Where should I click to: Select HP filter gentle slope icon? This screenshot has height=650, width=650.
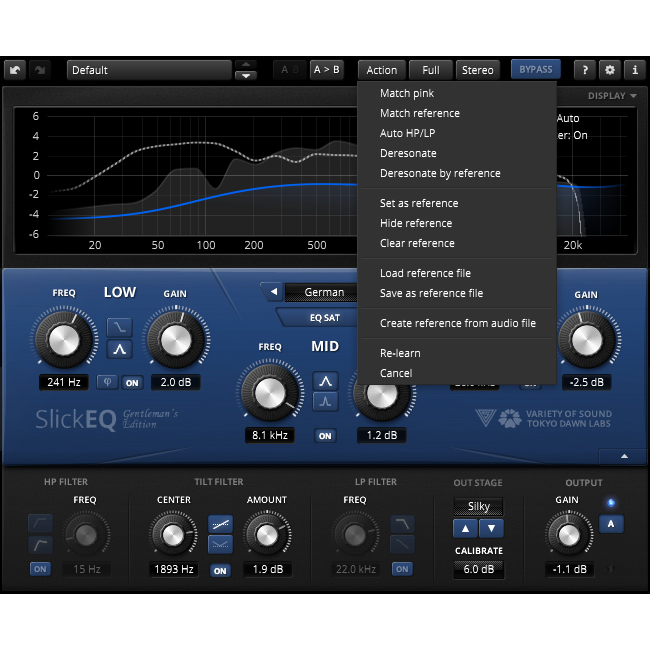point(40,524)
